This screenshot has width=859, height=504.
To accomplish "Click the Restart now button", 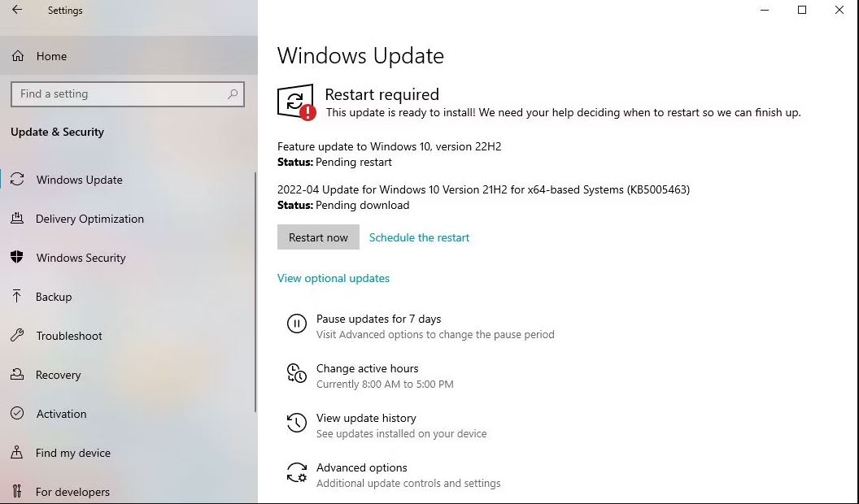I will point(318,237).
